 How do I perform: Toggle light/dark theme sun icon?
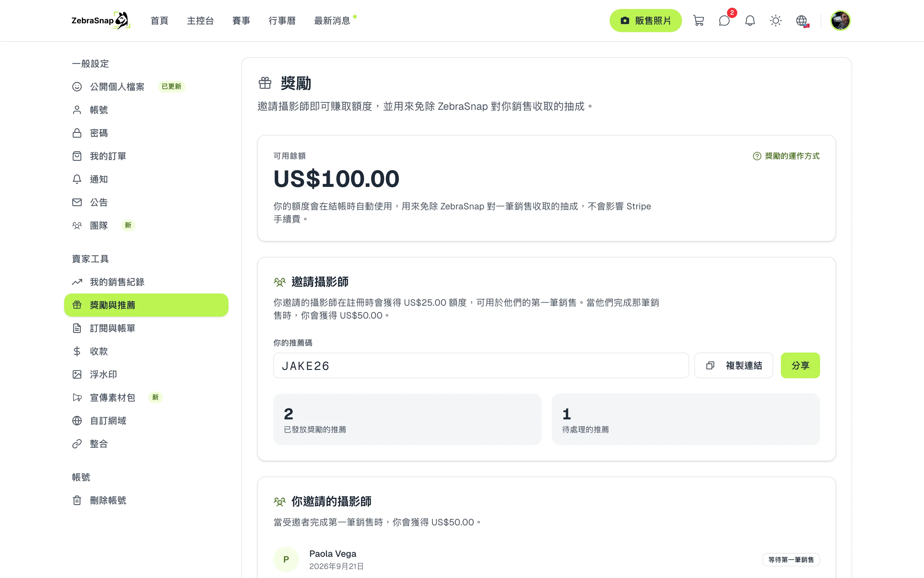(x=775, y=21)
